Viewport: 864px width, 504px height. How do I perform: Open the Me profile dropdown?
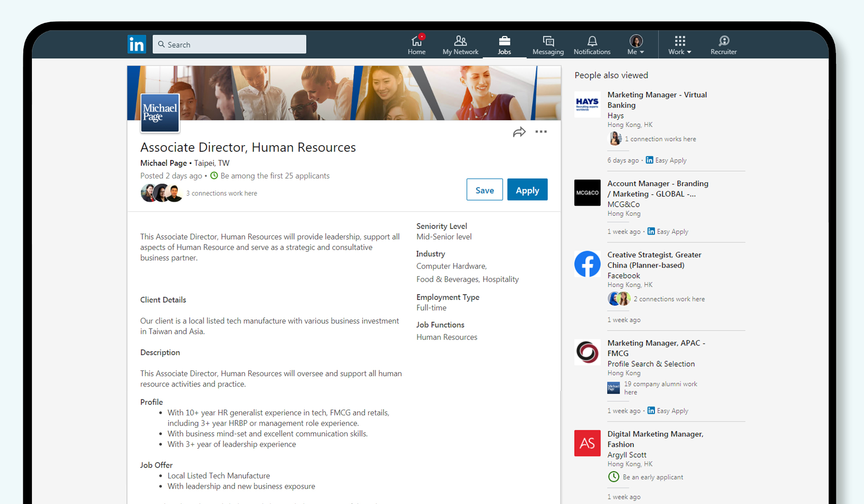pyautogui.click(x=636, y=45)
